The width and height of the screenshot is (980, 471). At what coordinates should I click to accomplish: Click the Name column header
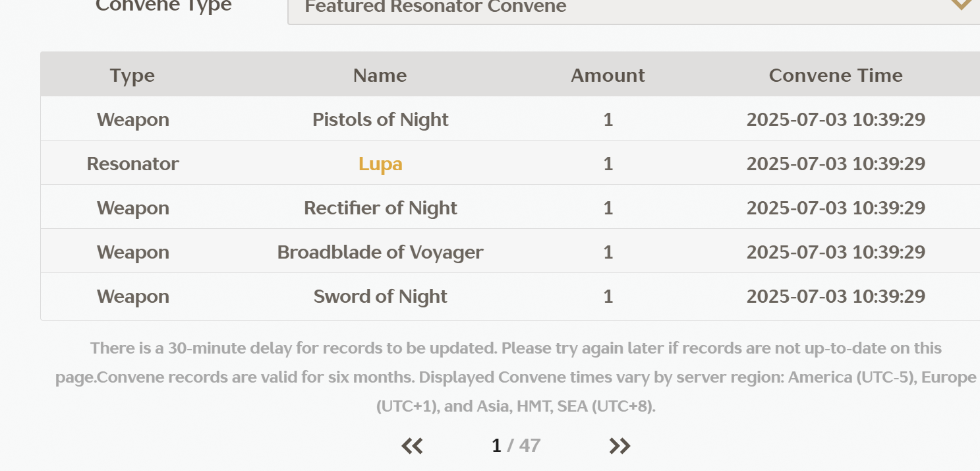coord(380,75)
